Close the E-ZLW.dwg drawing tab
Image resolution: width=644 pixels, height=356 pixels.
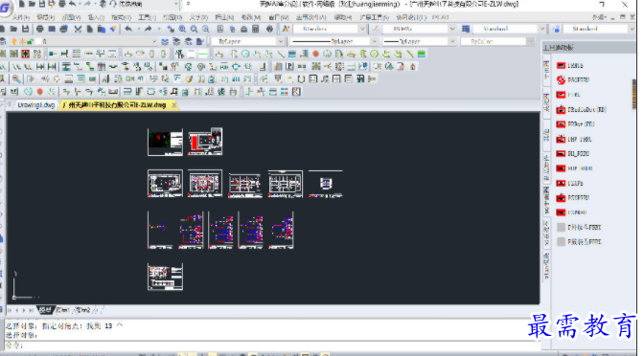(x=174, y=105)
